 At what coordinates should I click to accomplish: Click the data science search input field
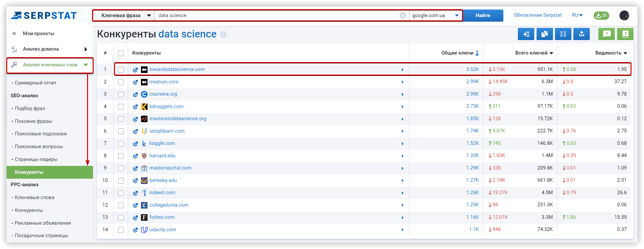[x=276, y=15]
